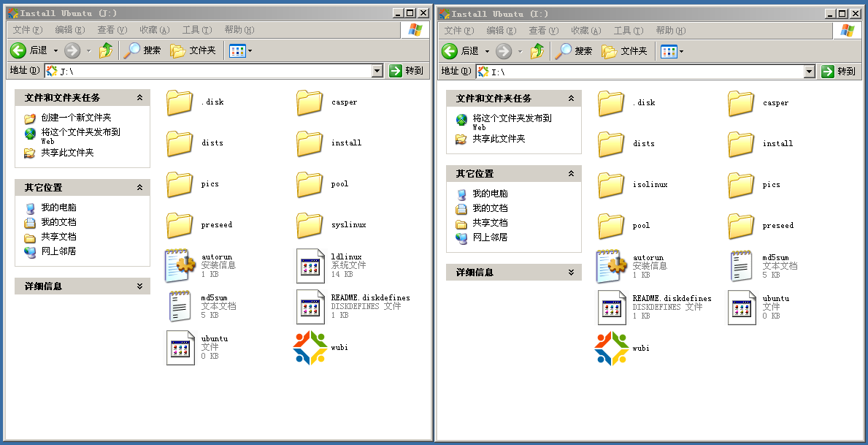
Task: Open Back history dropdown arrow in J: window
Action: [x=56, y=50]
